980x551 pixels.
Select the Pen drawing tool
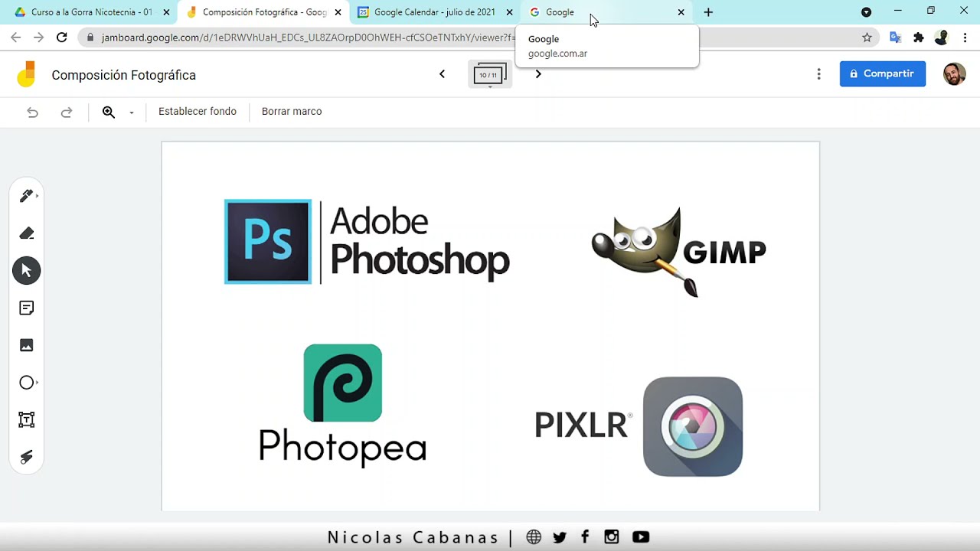coord(27,196)
